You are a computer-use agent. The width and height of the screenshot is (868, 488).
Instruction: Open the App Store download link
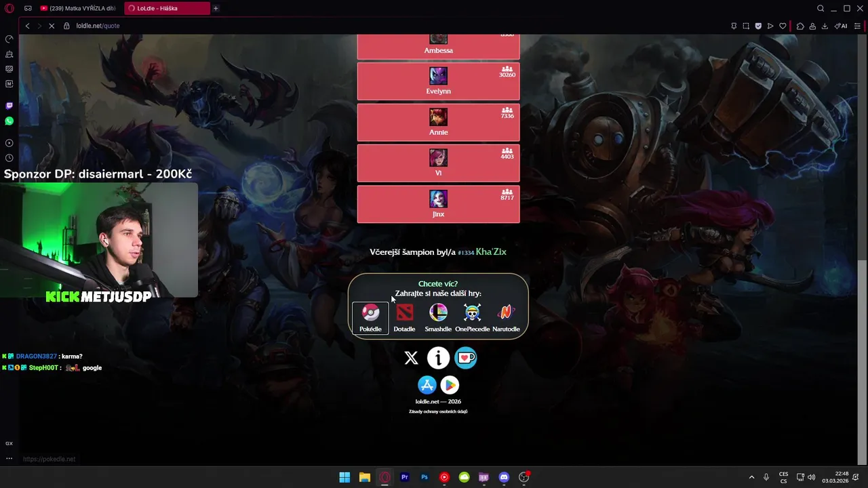(x=427, y=385)
